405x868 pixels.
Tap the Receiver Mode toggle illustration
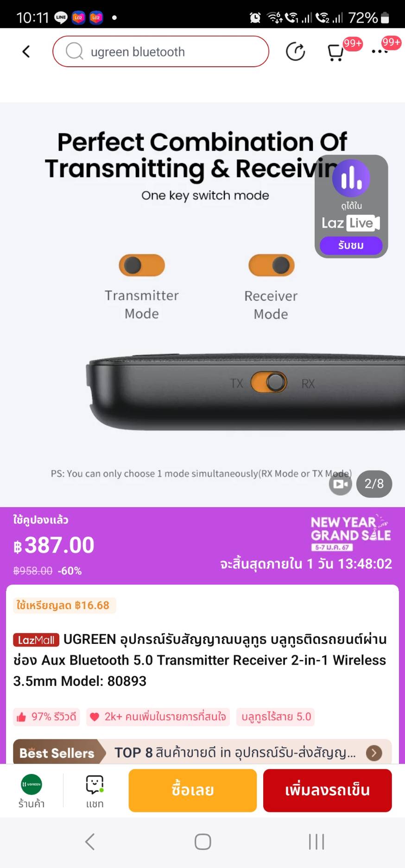click(272, 265)
